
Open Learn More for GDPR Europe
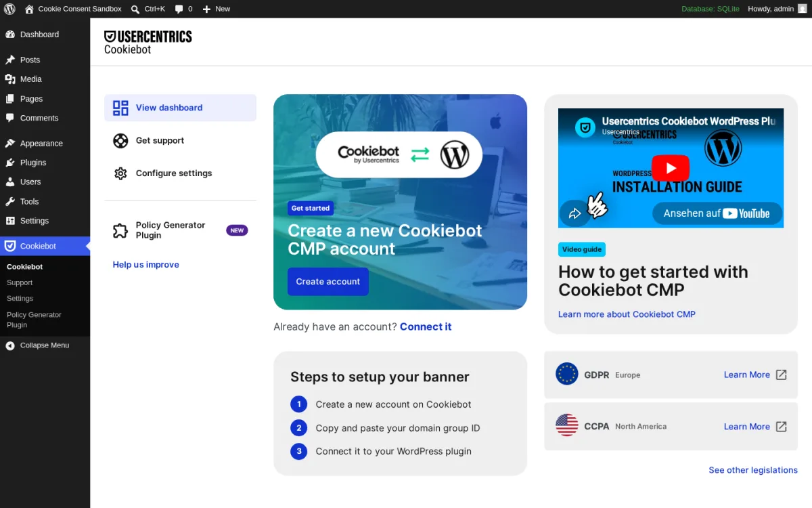(747, 375)
